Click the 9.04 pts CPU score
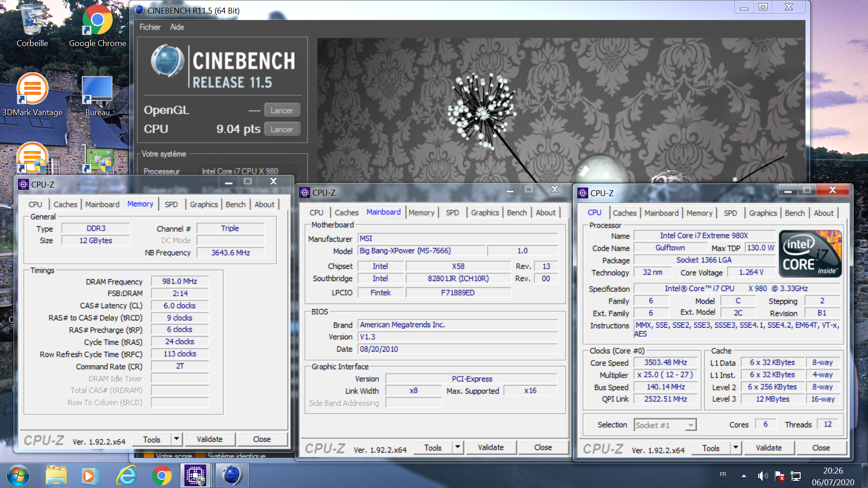This screenshot has height=488, width=868. (238, 129)
